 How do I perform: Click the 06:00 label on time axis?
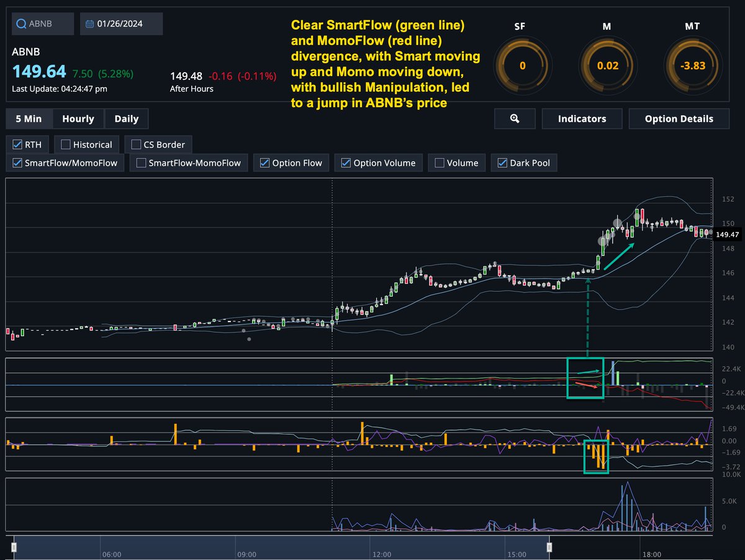point(111,554)
